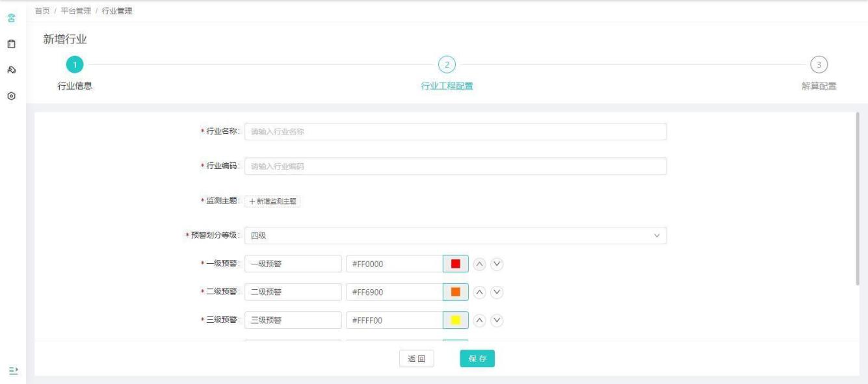
Task: Move 二级预警 down with its down arrow
Action: pos(497,292)
